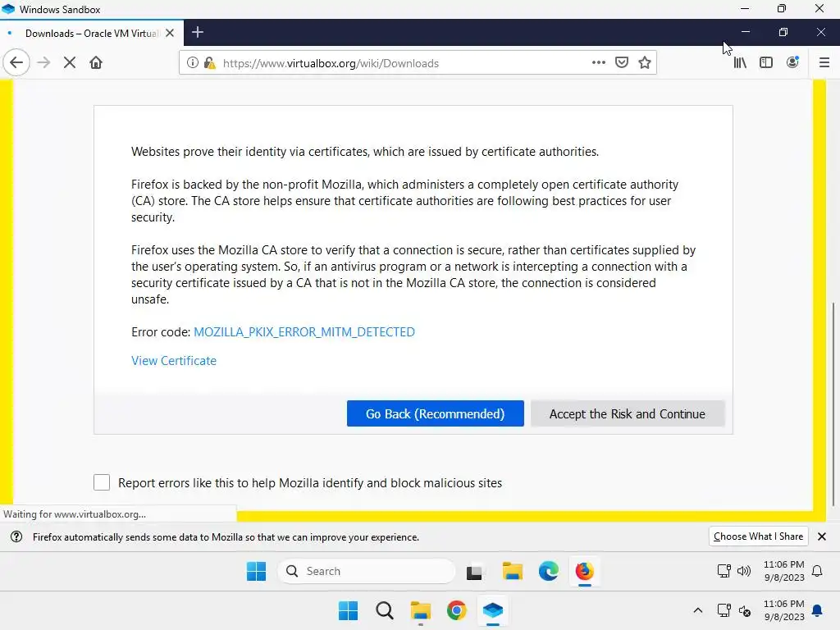Open File Explorer in sandbox taskbar
The height and width of the screenshot is (630, 840).
(x=512, y=571)
